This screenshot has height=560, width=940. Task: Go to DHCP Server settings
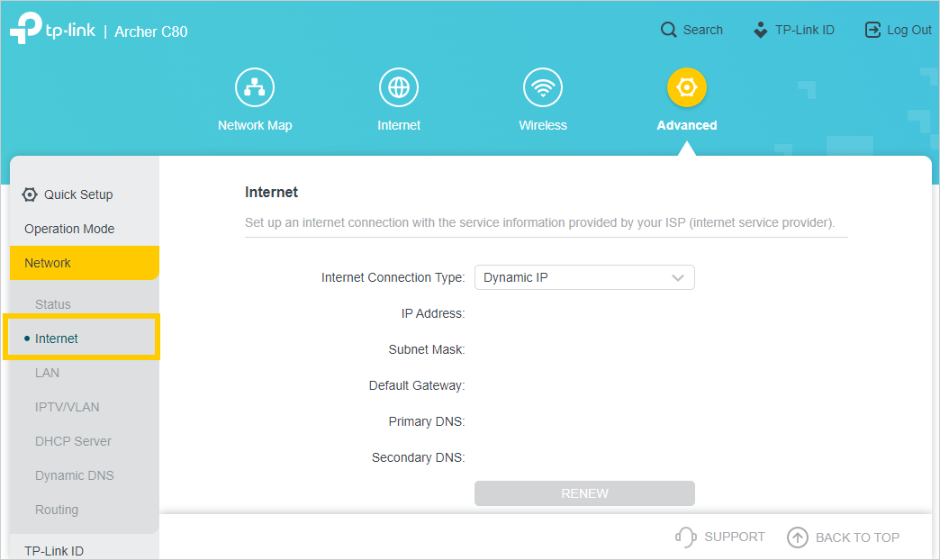coord(73,441)
